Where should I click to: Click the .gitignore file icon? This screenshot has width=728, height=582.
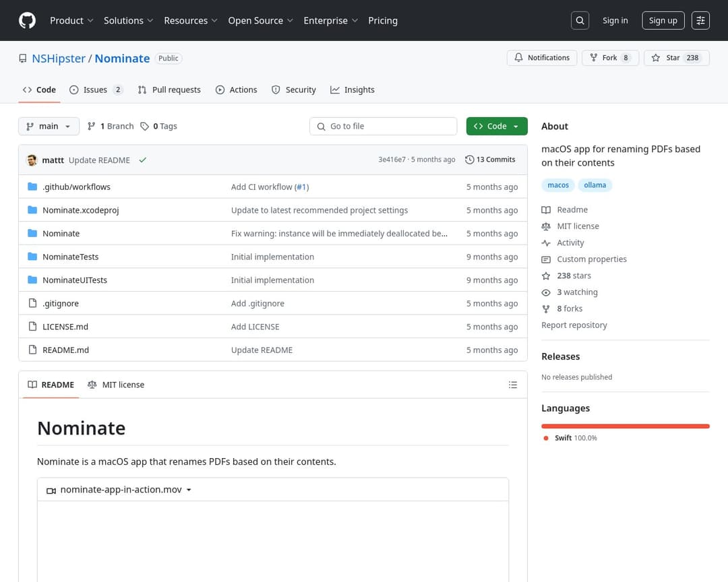(x=32, y=303)
